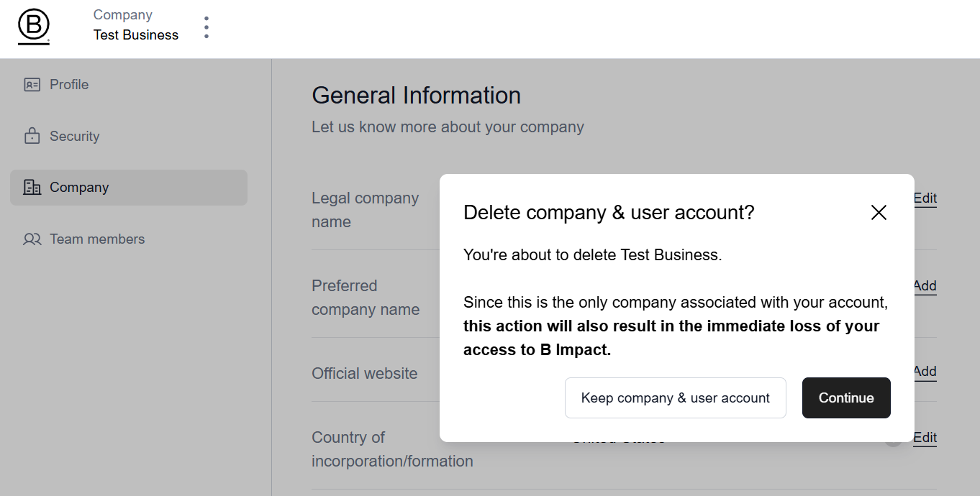Click the gray circle beside Country Edit

coord(894,438)
